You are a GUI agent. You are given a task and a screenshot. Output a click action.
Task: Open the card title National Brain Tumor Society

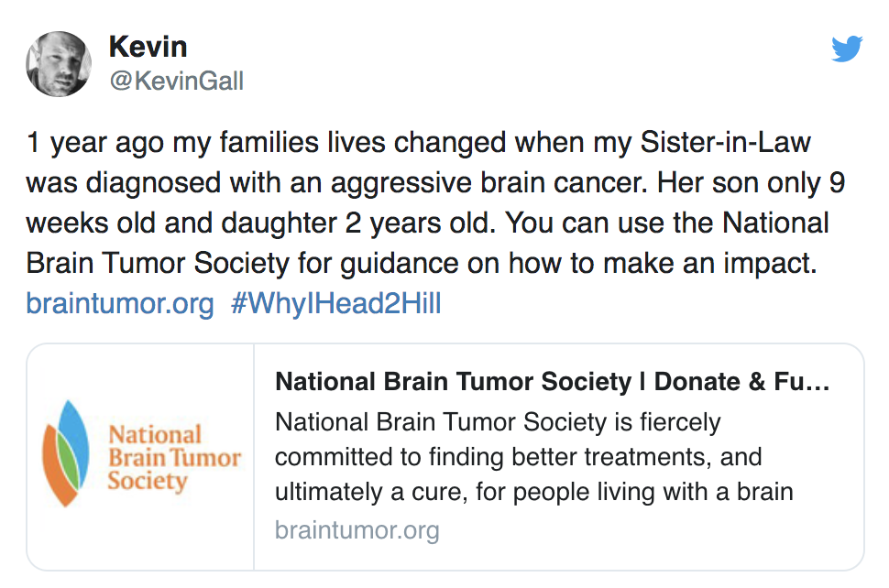pos(454,382)
